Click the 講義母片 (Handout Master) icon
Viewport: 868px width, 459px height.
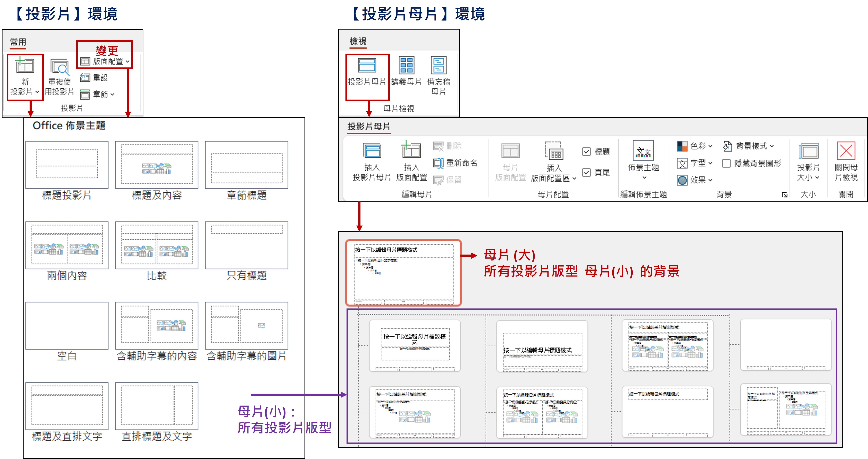(406, 65)
